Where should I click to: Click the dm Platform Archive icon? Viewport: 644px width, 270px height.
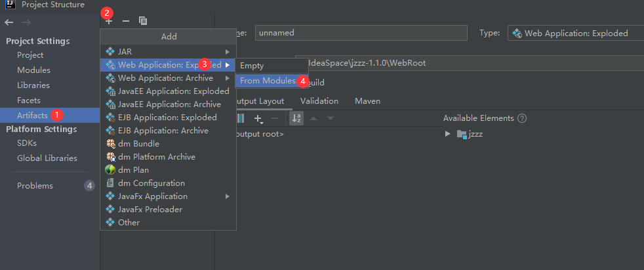110,157
